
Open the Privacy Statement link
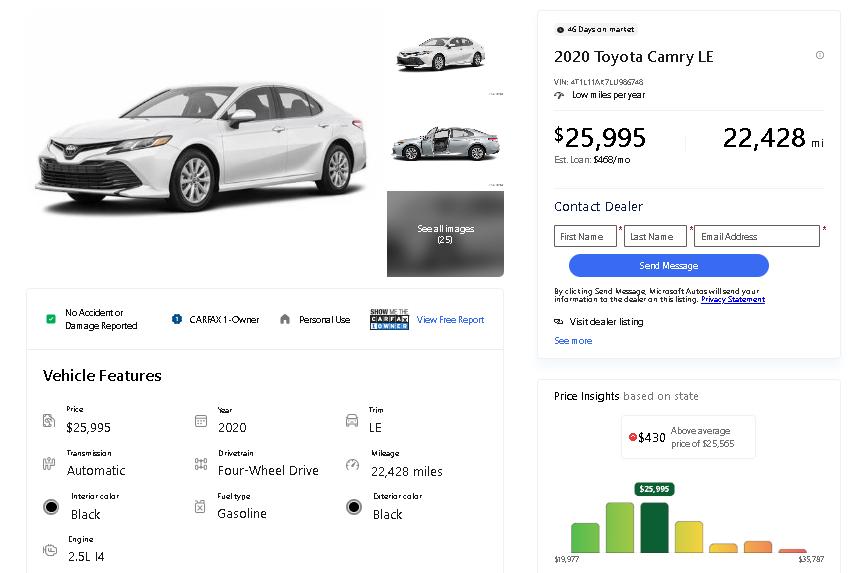pos(732,299)
